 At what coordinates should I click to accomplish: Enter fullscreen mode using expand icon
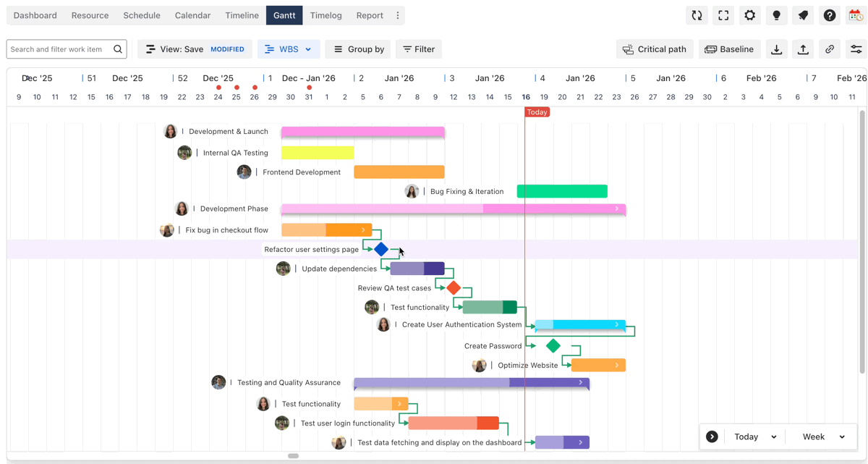[x=723, y=15]
